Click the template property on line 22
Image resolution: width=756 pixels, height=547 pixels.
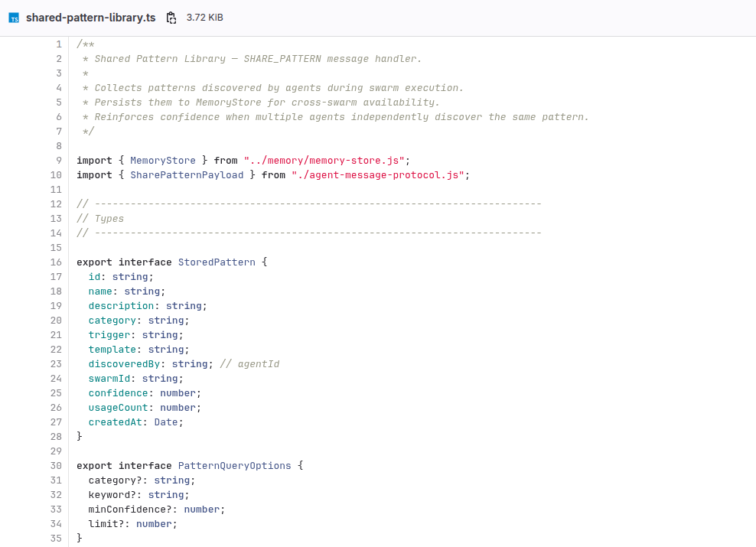[x=112, y=350]
